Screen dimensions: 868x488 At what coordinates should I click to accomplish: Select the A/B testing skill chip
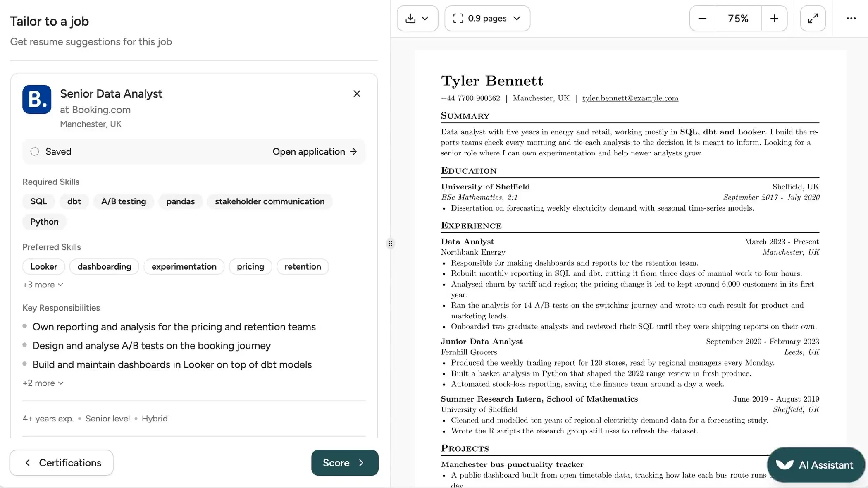[124, 201]
